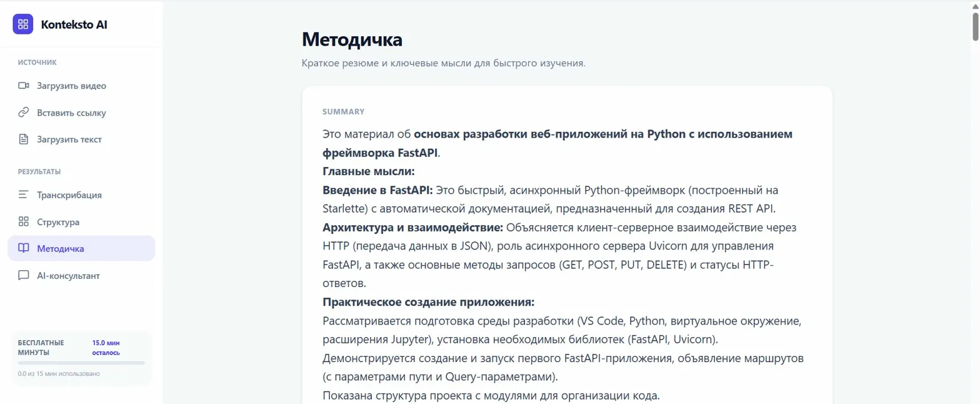
Task: Click the lines icon beside Транскрибация
Action: pyautogui.click(x=24, y=194)
